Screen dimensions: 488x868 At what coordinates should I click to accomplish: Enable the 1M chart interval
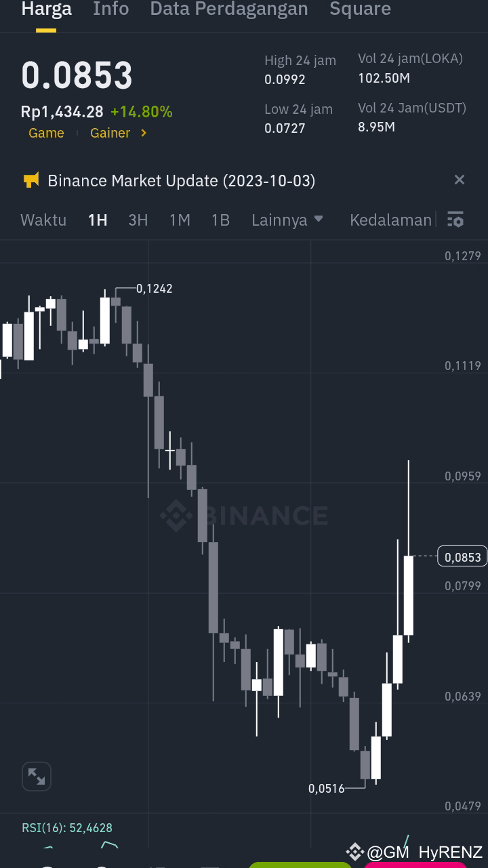180,220
